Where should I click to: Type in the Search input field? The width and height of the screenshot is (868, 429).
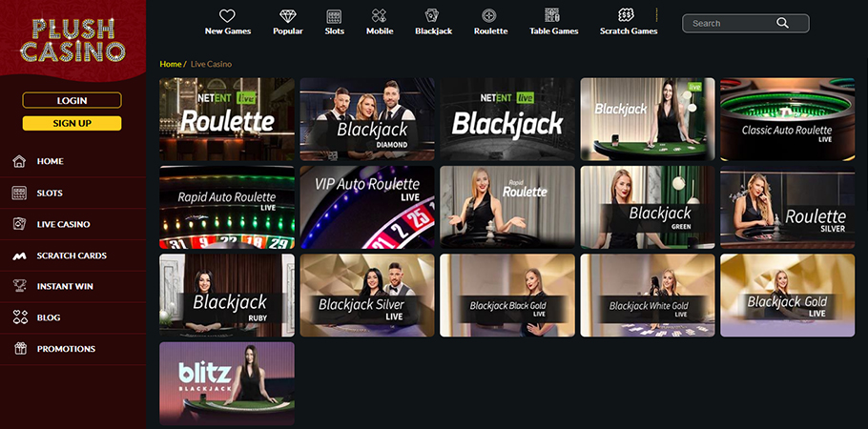(x=730, y=23)
